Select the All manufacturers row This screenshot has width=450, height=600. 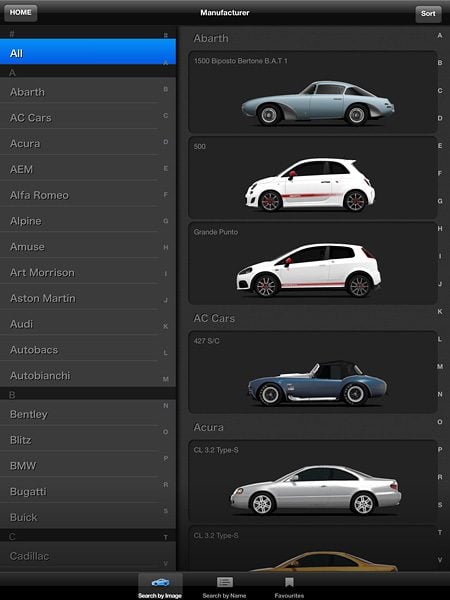pos(88,52)
